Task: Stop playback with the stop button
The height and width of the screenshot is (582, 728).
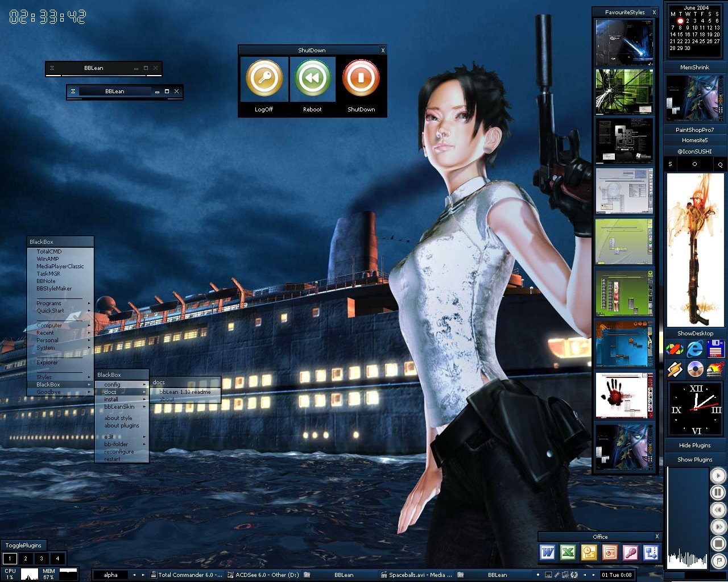Action: [x=718, y=543]
